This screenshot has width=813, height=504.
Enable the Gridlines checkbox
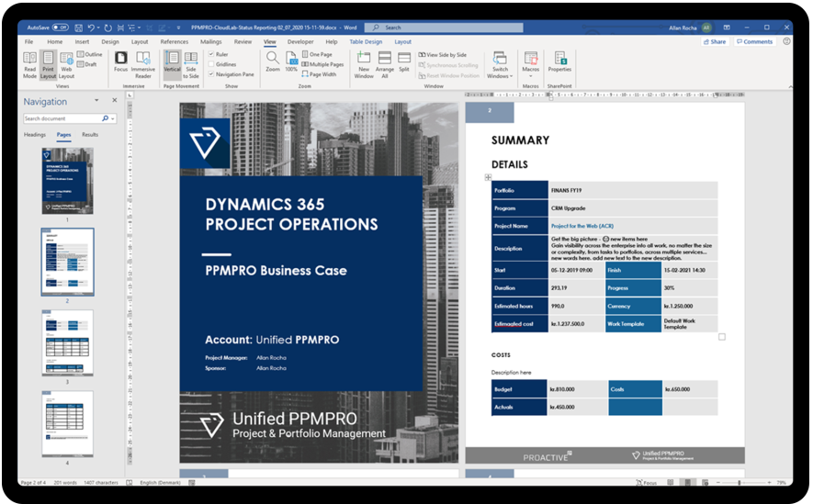211,64
